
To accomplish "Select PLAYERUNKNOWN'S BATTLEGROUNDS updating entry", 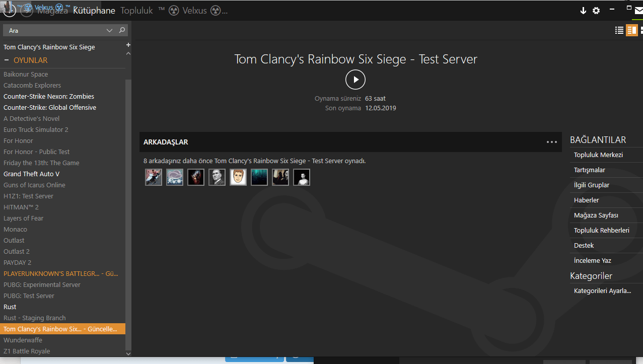I will pos(62,273).
